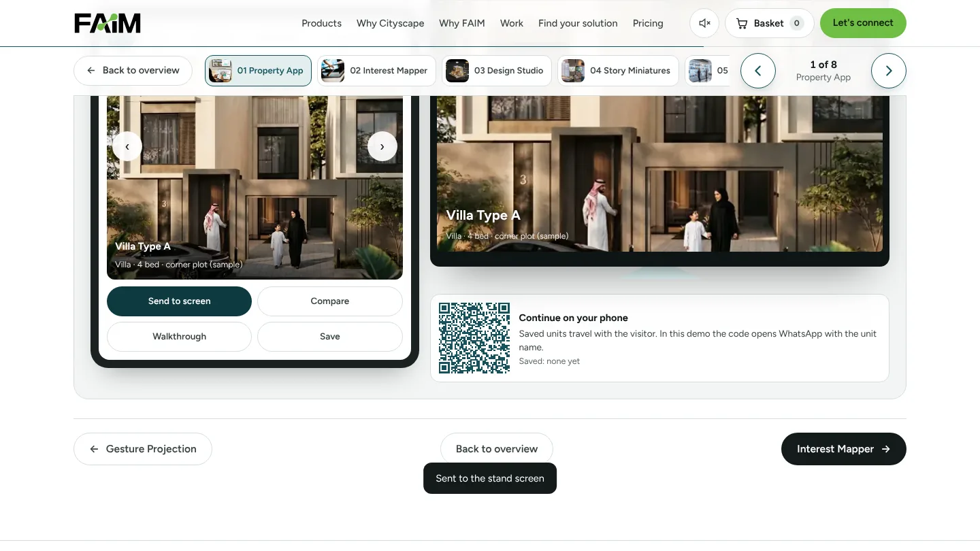The image size is (980, 551).
Task: Click the previous product arrow near 1 of 8
Action: pos(758,71)
